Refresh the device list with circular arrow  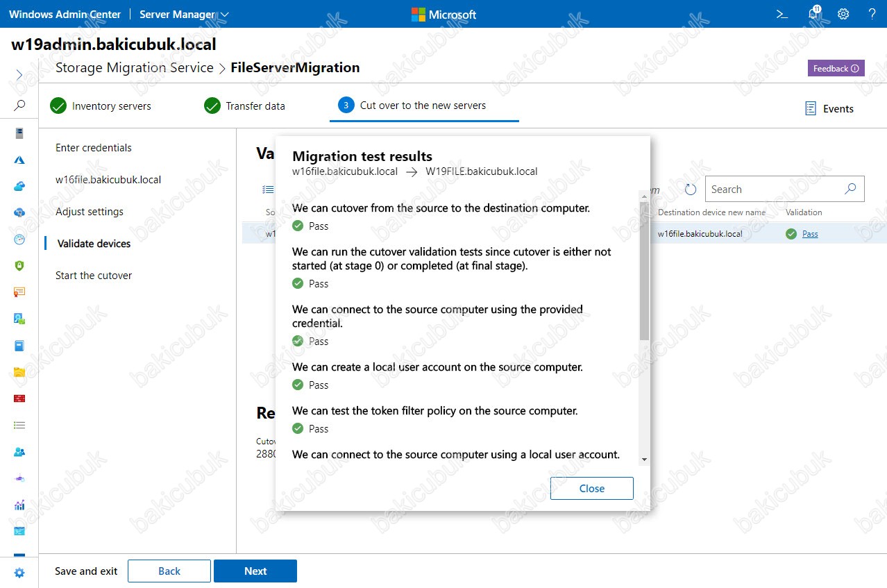pyautogui.click(x=691, y=190)
